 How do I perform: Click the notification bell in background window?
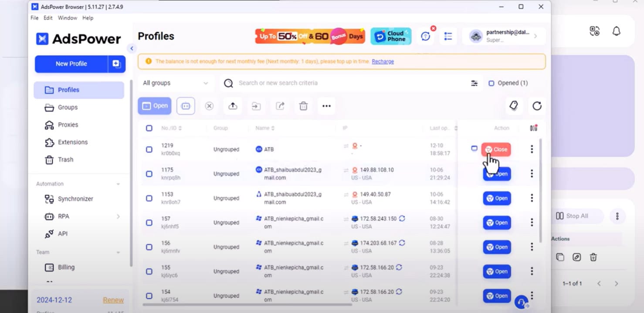click(616, 31)
